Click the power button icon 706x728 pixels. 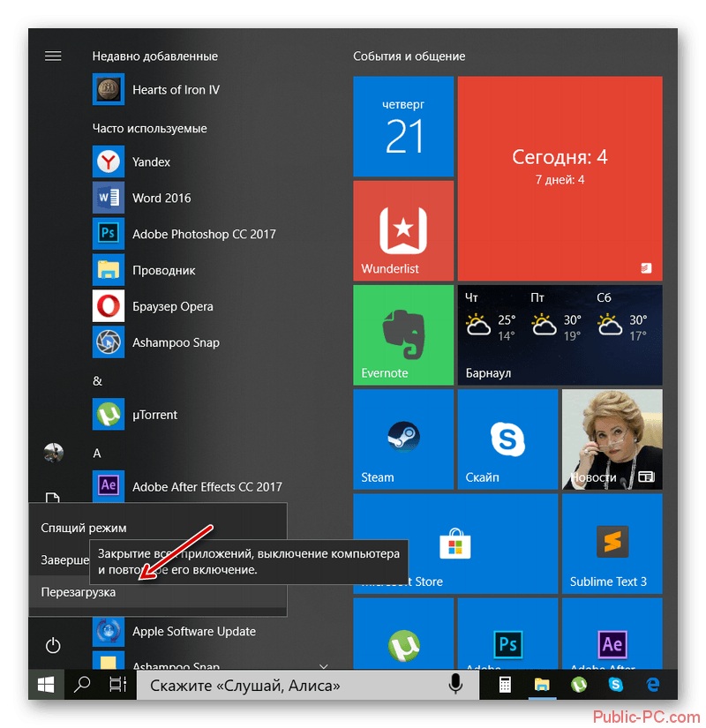coord(53,645)
